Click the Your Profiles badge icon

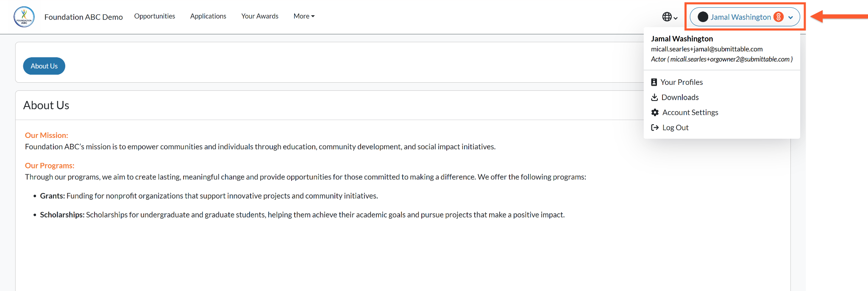tap(654, 82)
